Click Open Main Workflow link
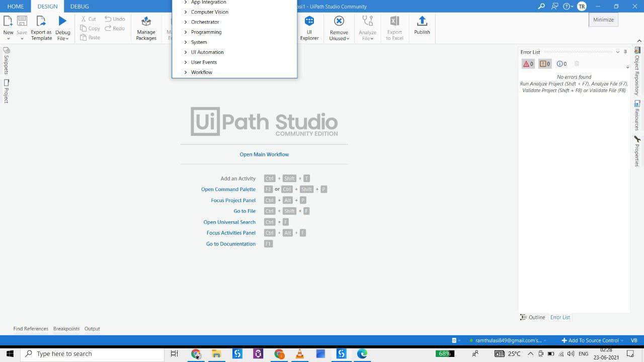644x362 pixels. point(264,154)
